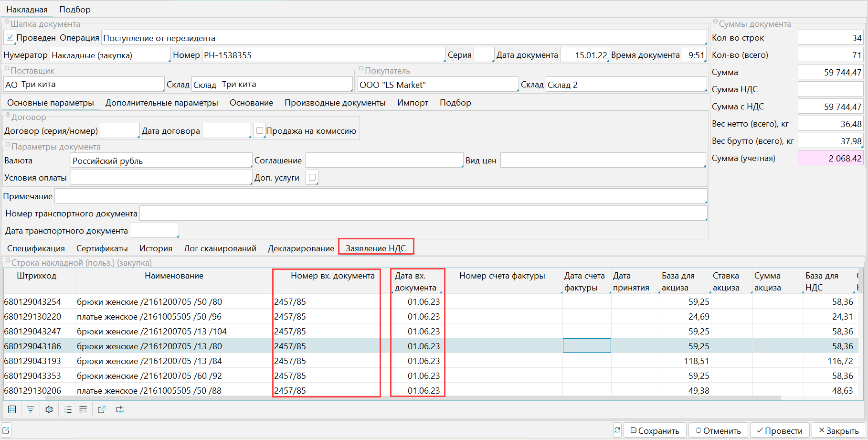Open table settings gear icon
This screenshot has height=440, width=868.
pos(49,409)
